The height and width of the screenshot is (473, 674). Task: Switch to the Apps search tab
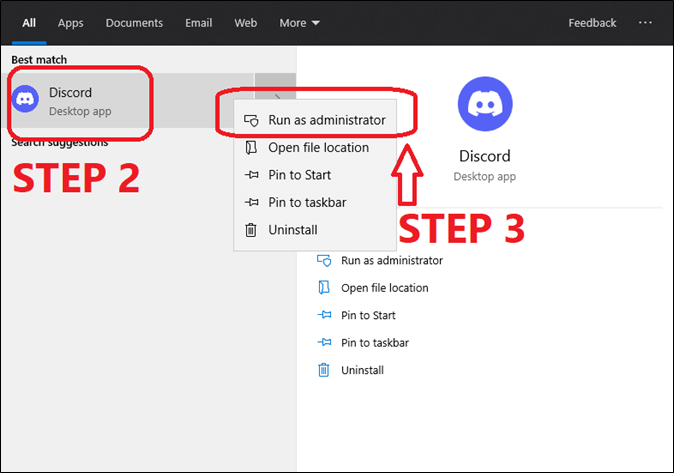click(x=70, y=23)
